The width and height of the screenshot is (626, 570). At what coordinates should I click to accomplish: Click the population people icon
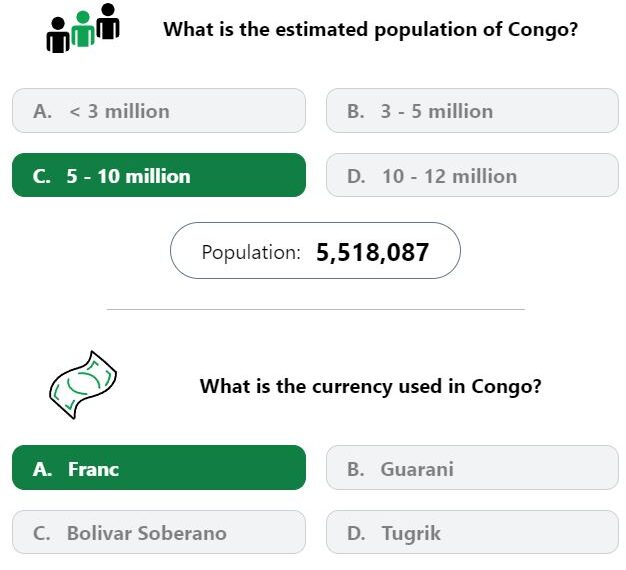coord(83,28)
